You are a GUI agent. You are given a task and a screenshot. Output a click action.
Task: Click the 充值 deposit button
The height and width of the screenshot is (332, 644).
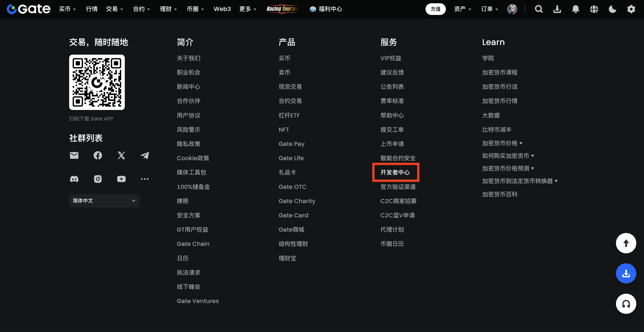(x=435, y=9)
